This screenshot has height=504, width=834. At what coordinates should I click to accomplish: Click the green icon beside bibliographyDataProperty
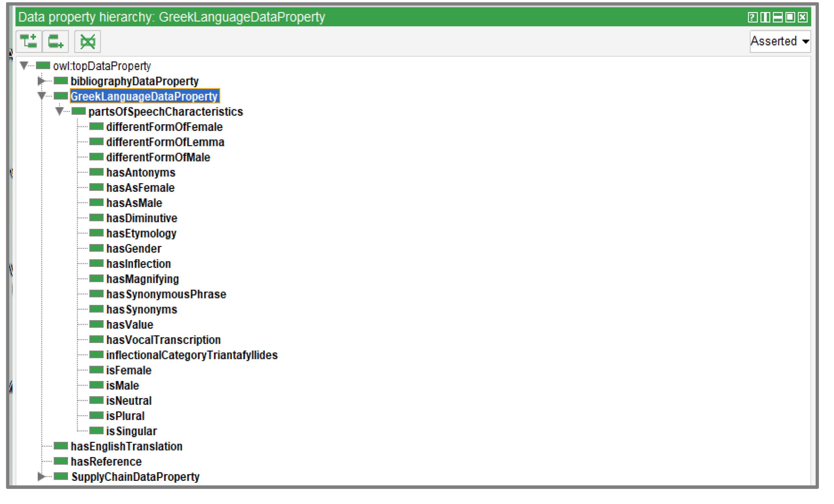pyautogui.click(x=61, y=81)
